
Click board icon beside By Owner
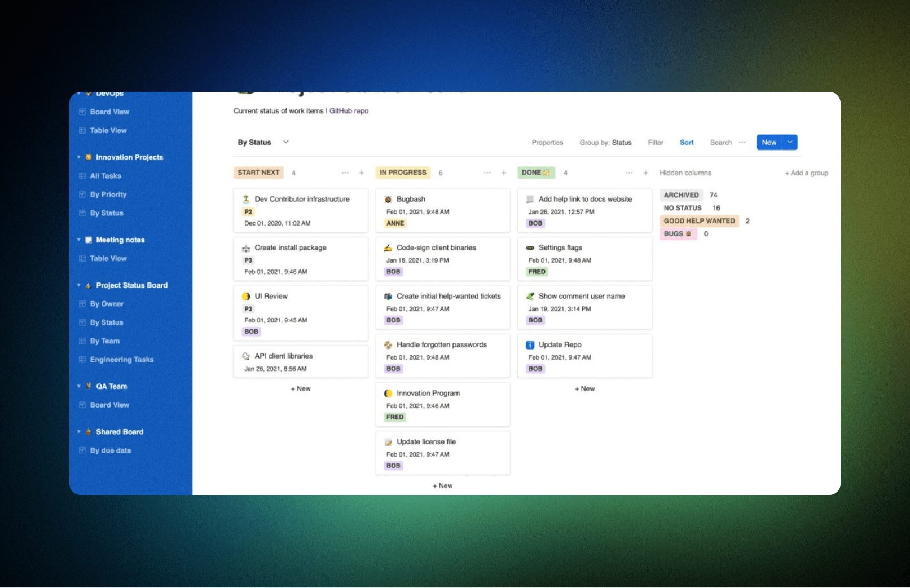tap(82, 304)
